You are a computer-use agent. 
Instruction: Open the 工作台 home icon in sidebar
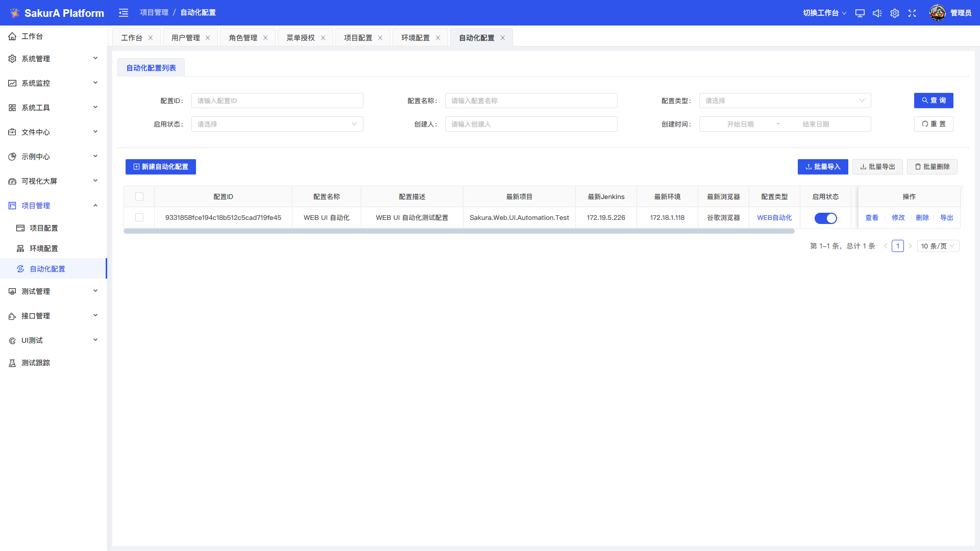tap(12, 36)
